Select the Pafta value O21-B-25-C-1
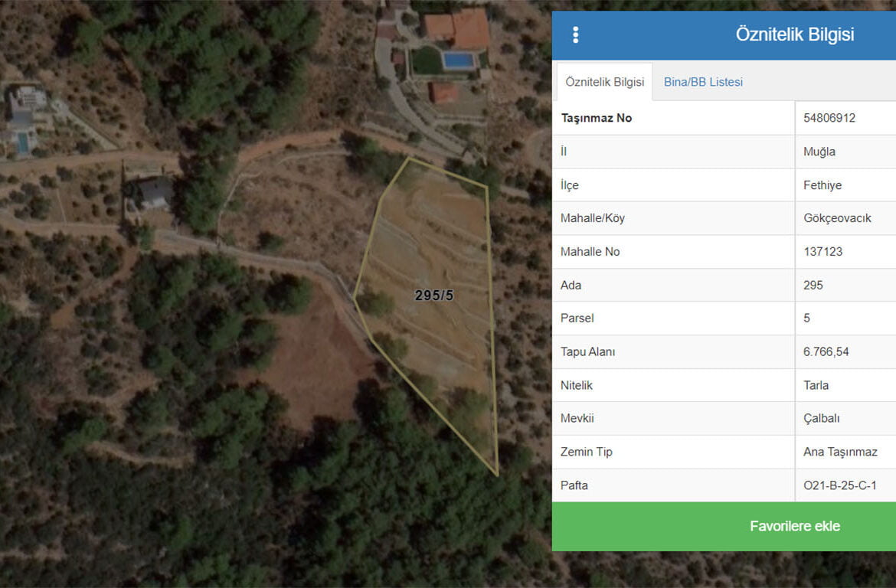Viewport: 896px width, 588px height. [x=839, y=485]
